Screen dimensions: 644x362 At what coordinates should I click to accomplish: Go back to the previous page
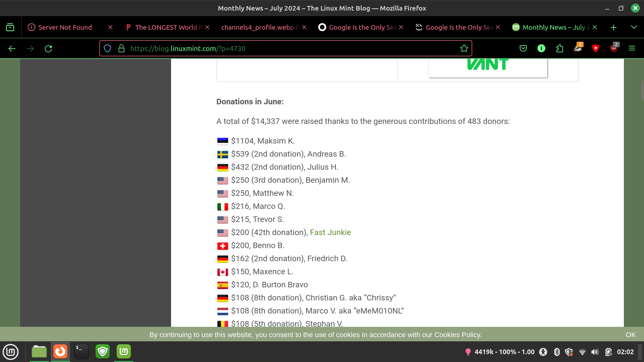click(12, 49)
